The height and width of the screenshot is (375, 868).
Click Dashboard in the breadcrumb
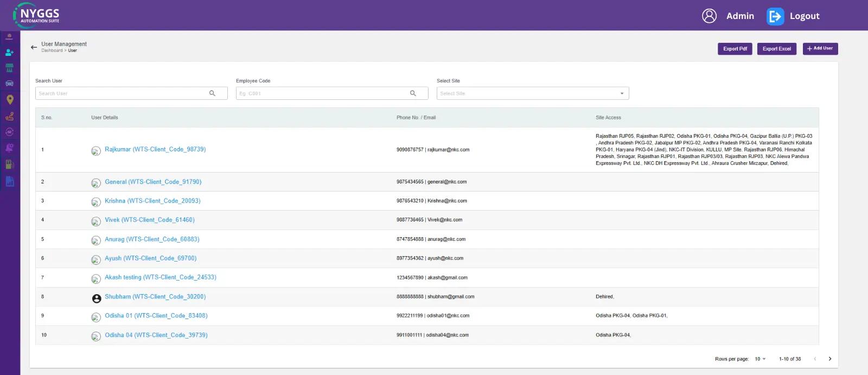tap(52, 50)
